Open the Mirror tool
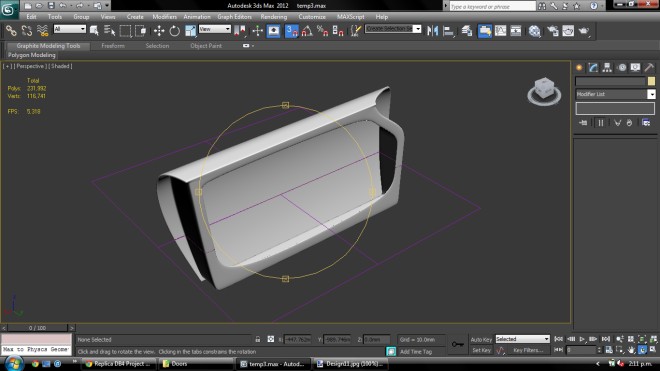660x371 pixels. 432,31
